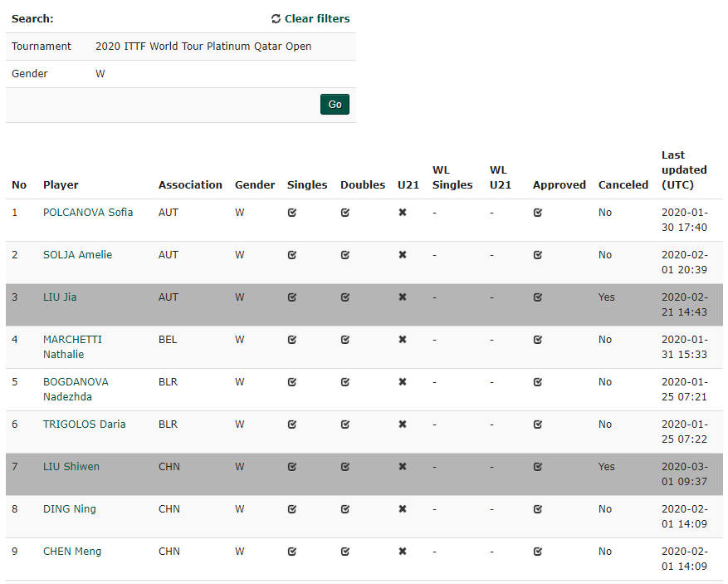
Task: Toggle Singles checkbox for BOGDANOVA Nadezhda
Action: coord(292,382)
